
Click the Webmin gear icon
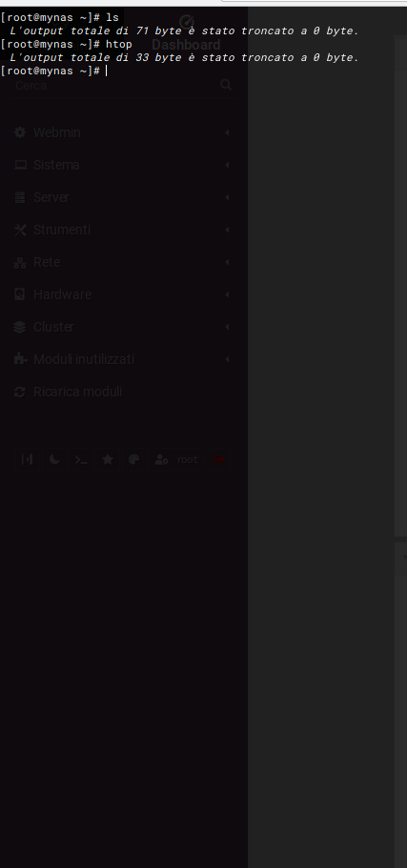click(20, 132)
